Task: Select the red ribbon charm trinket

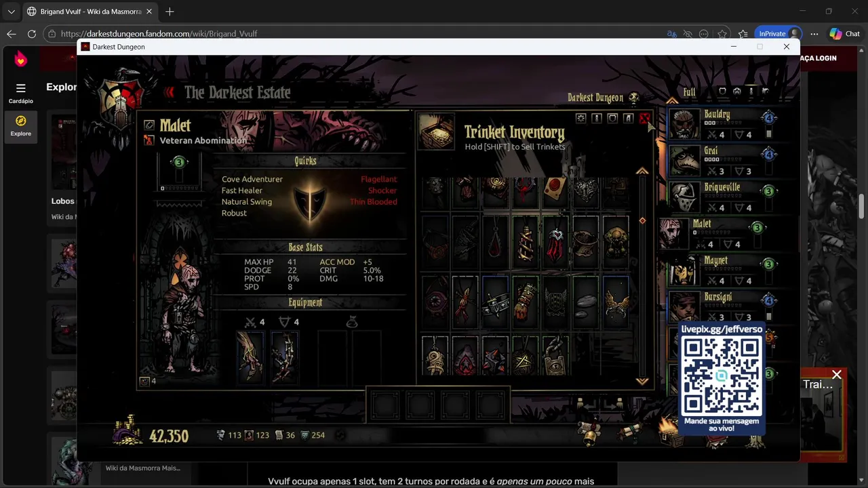Action: 466,302
